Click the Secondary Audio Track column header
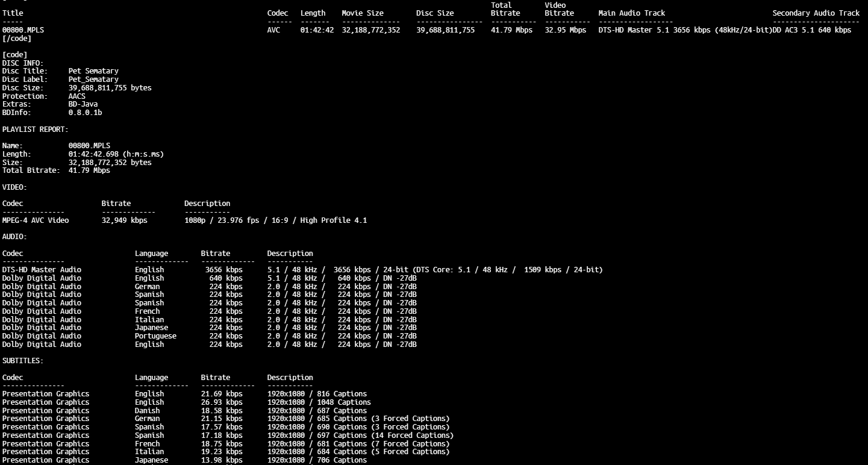 point(816,13)
